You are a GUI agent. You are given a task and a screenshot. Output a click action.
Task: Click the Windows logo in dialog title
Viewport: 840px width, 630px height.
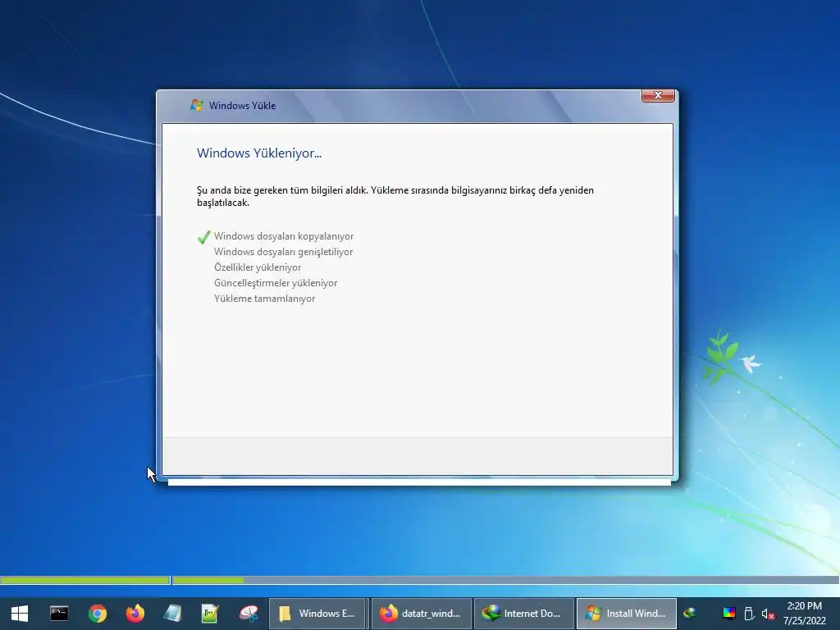click(197, 106)
